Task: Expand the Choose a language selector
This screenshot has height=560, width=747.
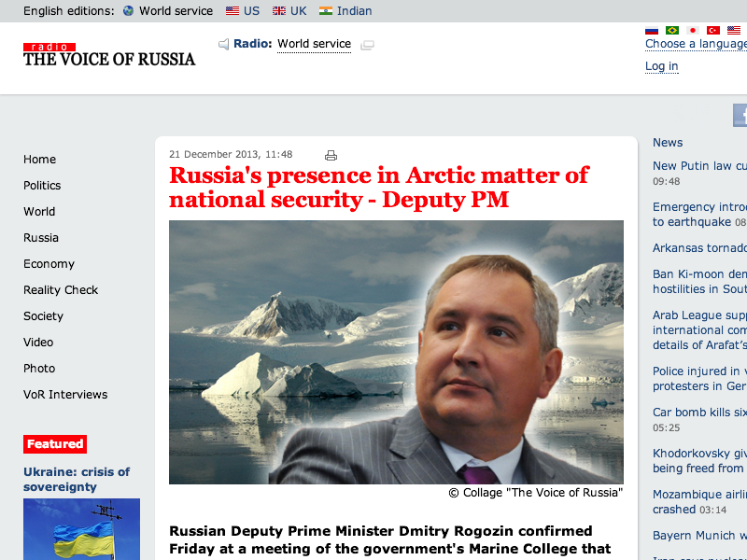Action: [696, 44]
